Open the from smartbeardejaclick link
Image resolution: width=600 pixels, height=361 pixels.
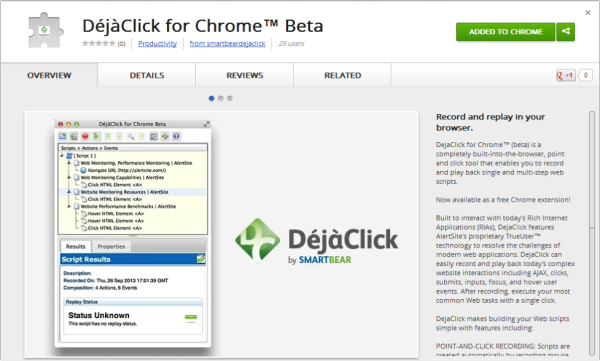pos(227,44)
